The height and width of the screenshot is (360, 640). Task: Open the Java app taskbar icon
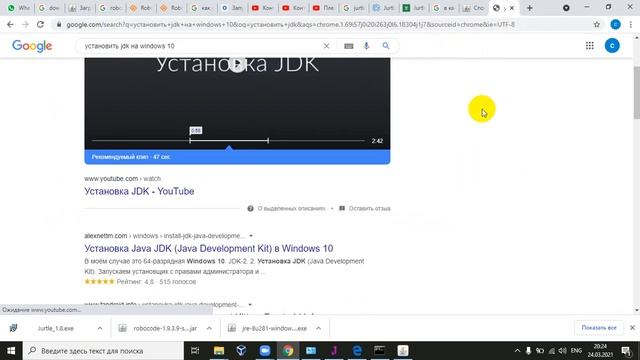click(x=403, y=351)
